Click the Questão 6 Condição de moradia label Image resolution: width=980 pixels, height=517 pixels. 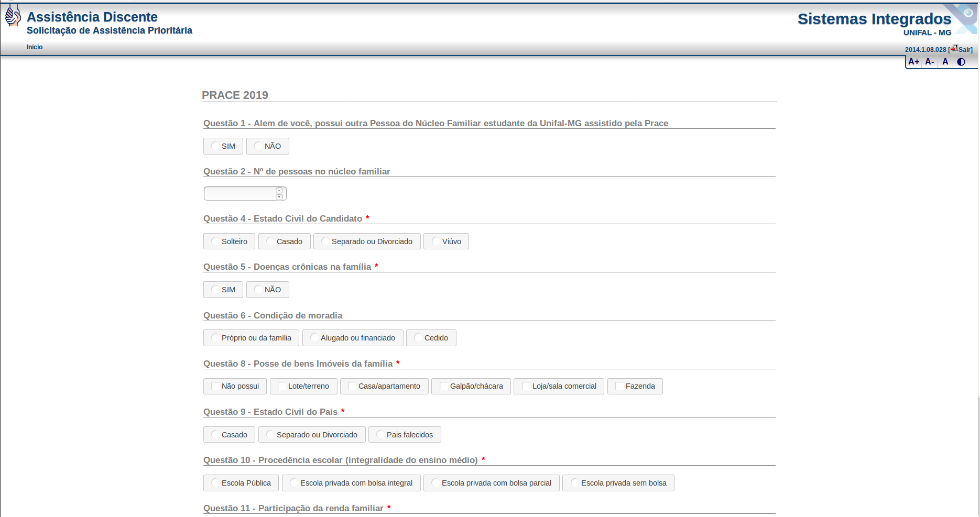click(x=273, y=315)
